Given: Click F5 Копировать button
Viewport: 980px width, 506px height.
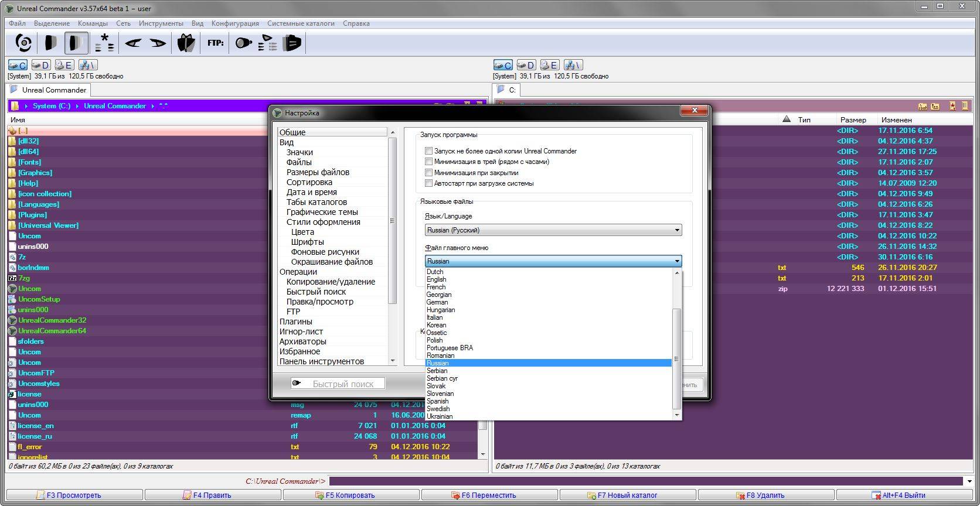Looking at the screenshot, I should pyautogui.click(x=351, y=495).
